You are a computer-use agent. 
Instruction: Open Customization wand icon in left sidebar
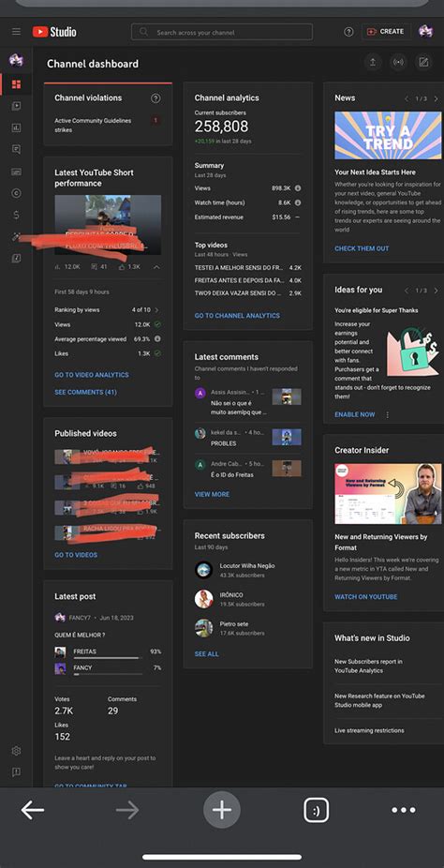[16, 236]
